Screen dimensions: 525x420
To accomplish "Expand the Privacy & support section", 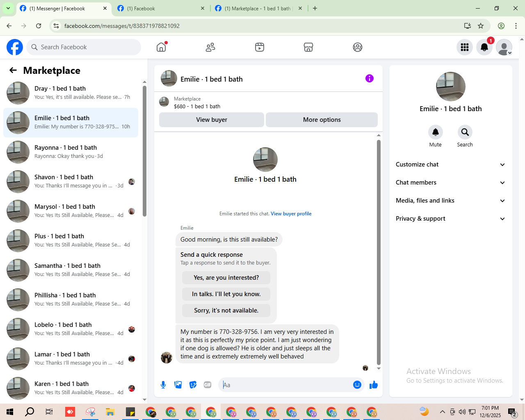I will pyautogui.click(x=450, y=219).
